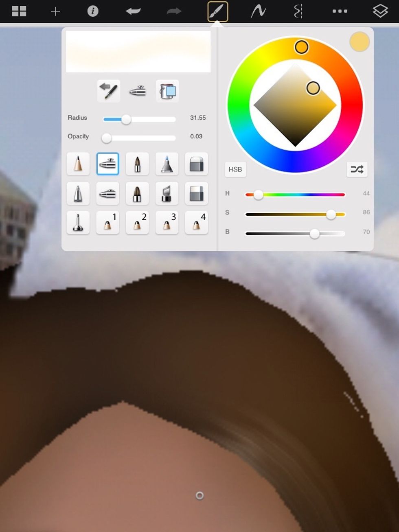Click the Opacity slider handle
The image size is (399, 532).
(107, 138)
